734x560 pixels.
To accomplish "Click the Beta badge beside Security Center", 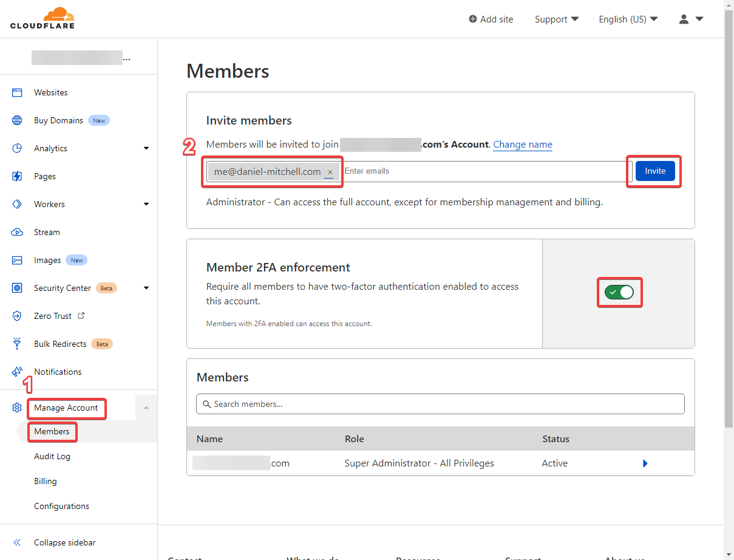I will [106, 288].
